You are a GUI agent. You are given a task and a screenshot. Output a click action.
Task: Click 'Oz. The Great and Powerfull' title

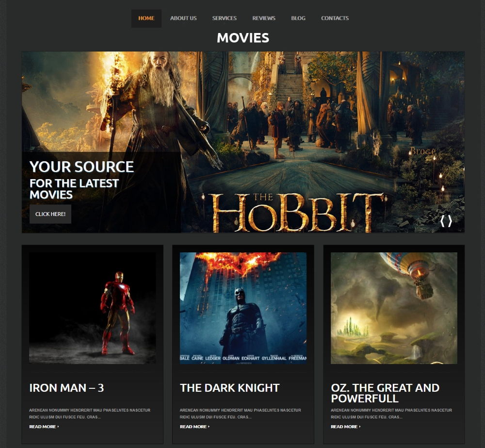click(385, 393)
